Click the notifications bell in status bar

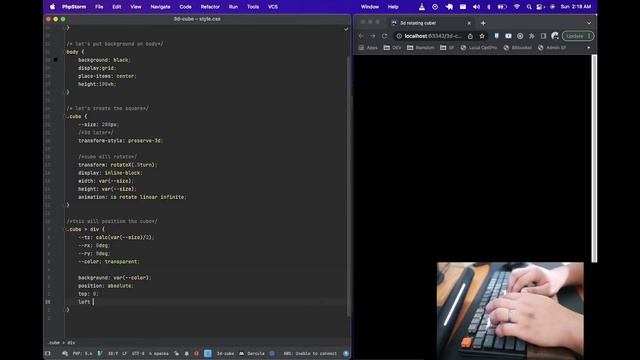pos(187,353)
